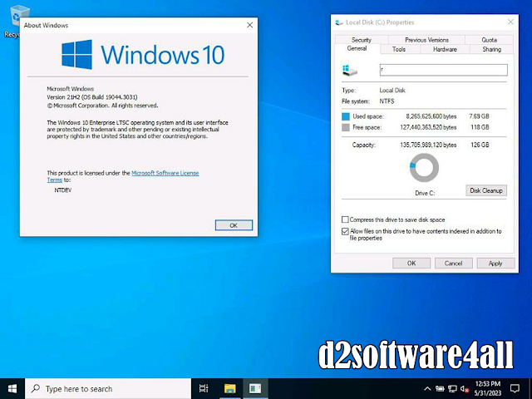Click the drive icon in Properties
532x399 pixels.
tap(350, 70)
